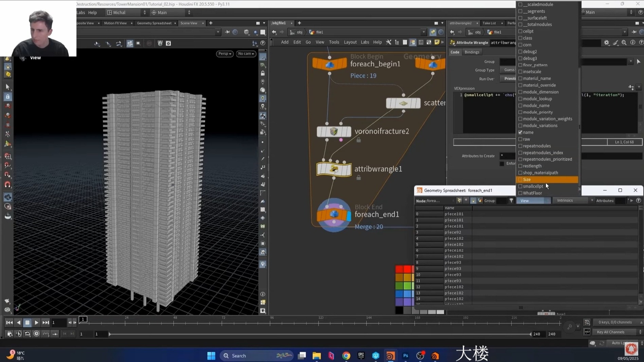Select the foreach_end1 Block End node
The image size is (644, 362).
click(334, 215)
